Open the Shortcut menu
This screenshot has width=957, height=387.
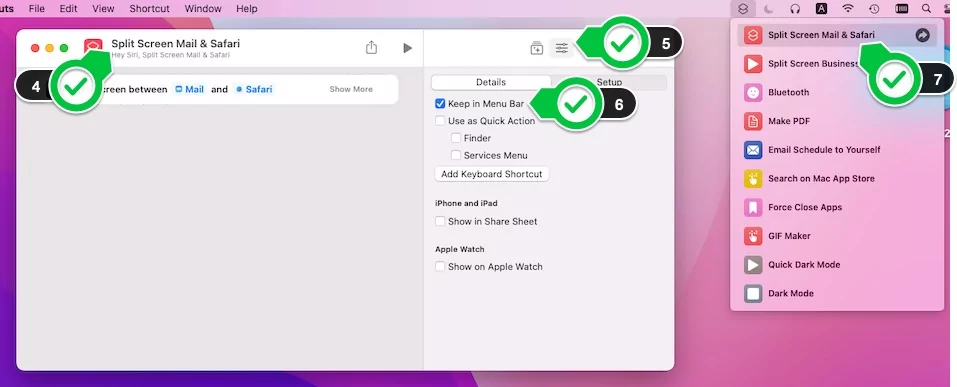click(x=150, y=9)
